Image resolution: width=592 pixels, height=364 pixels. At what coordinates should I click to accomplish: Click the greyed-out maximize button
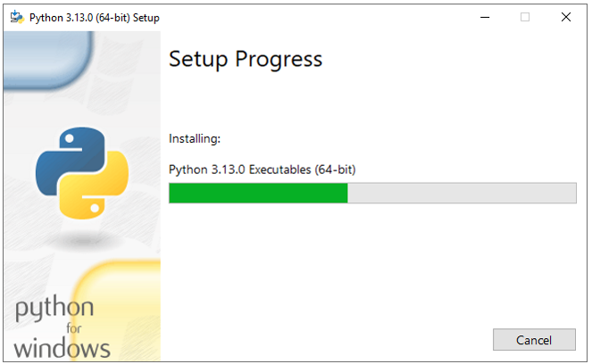[525, 17]
